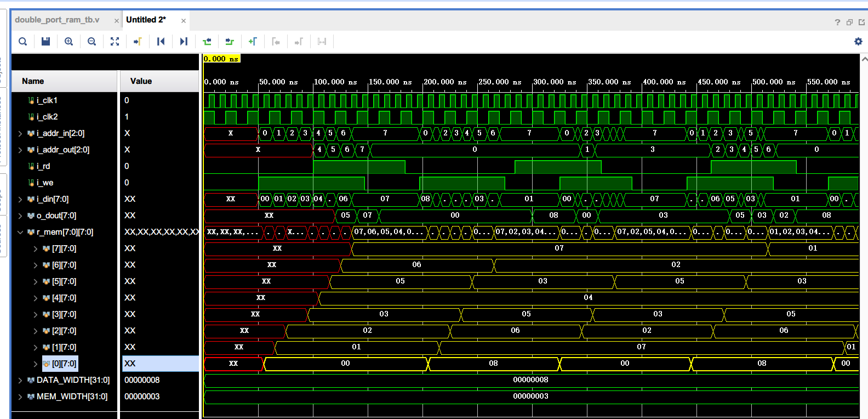Jump to the last simulation time
Screen dimensions: 868x419
click(184, 42)
